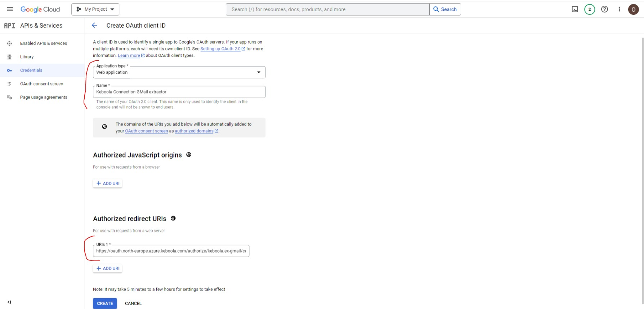
Task: Click the Enabled APIs sidebar icon
Action: pyautogui.click(x=9, y=43)
